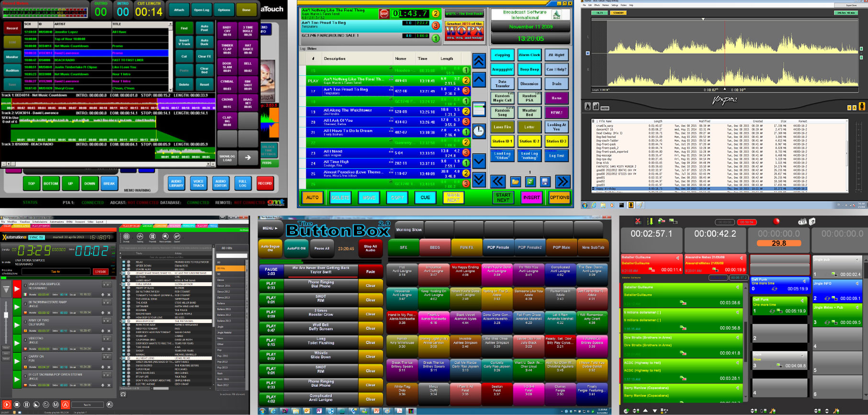Toggle AutoFill ON in ButtonBox
The width and height of the screenshot is (868, 415).
pos(296,248)
